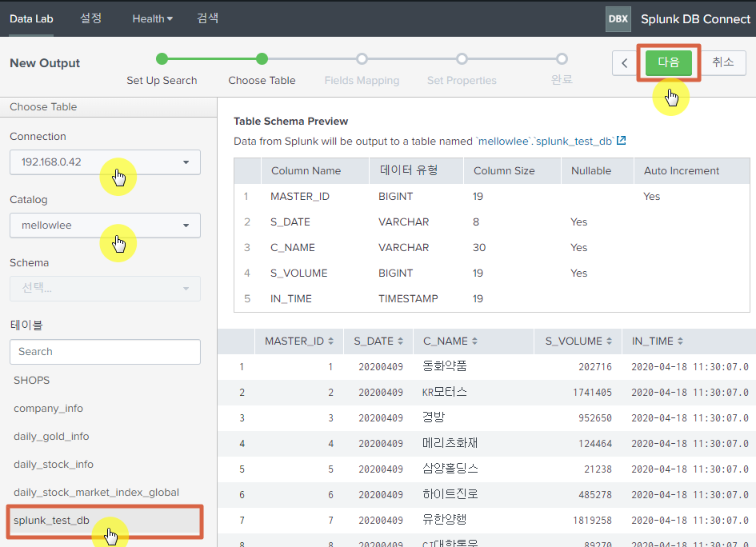Open the `mellowlee`.`splunk_test_db` table link
Viewport: 756px width, 547px height.
point(546,142)
